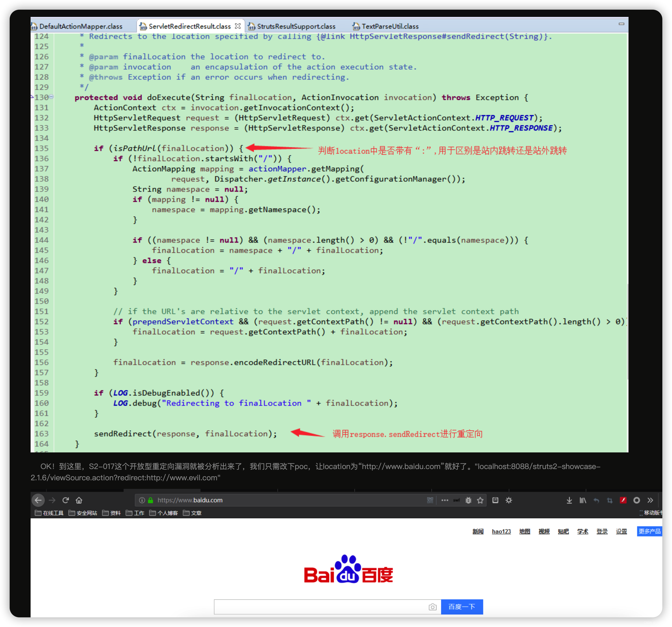Click line number 135 in the gutter
This screenshot has width=672, height=627.
pos(42,148)
